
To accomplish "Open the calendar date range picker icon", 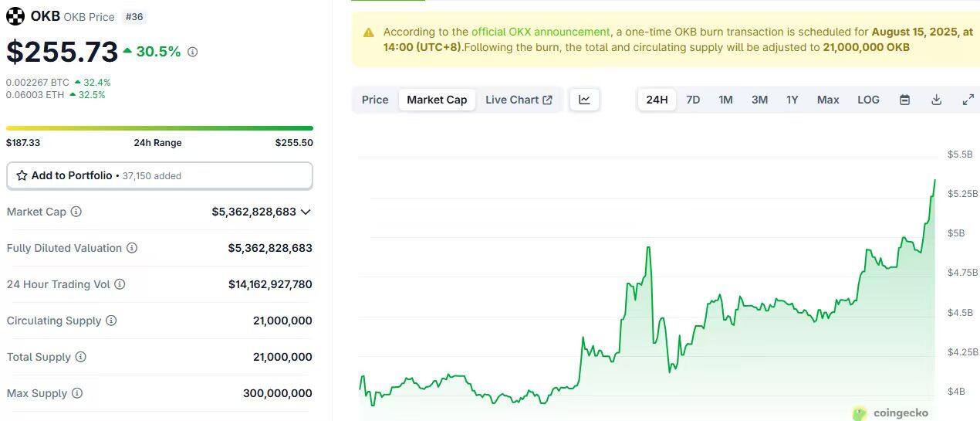I will tap(905, 100).
